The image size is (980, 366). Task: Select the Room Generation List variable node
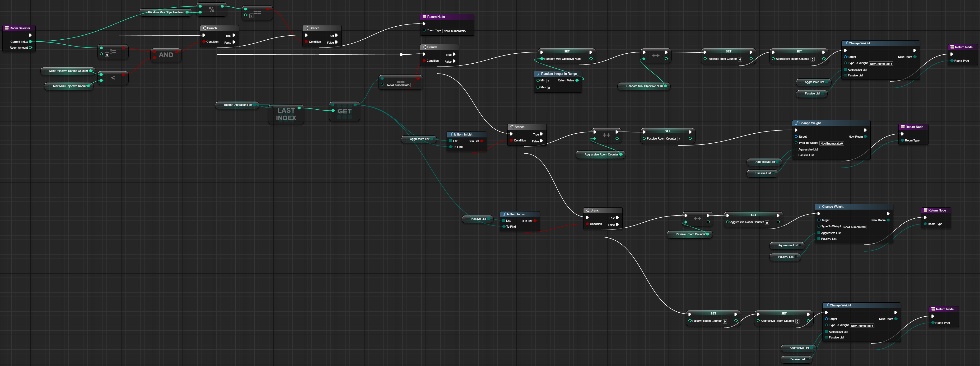(x=237, y=105)
